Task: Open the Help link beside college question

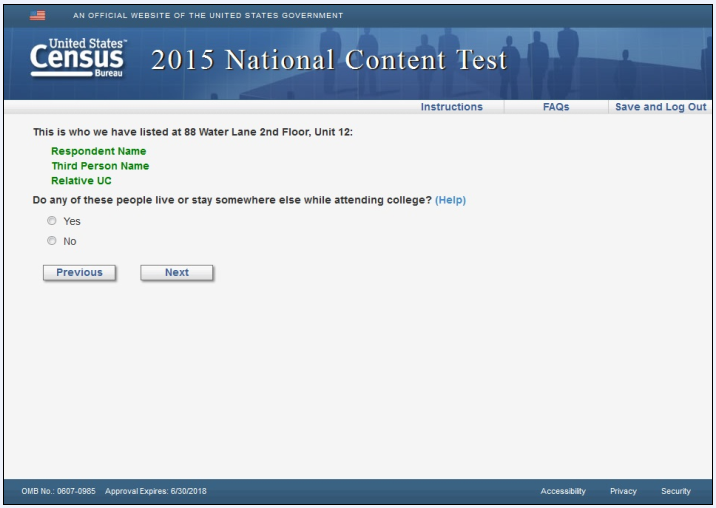Action: (x=450, y=200)
